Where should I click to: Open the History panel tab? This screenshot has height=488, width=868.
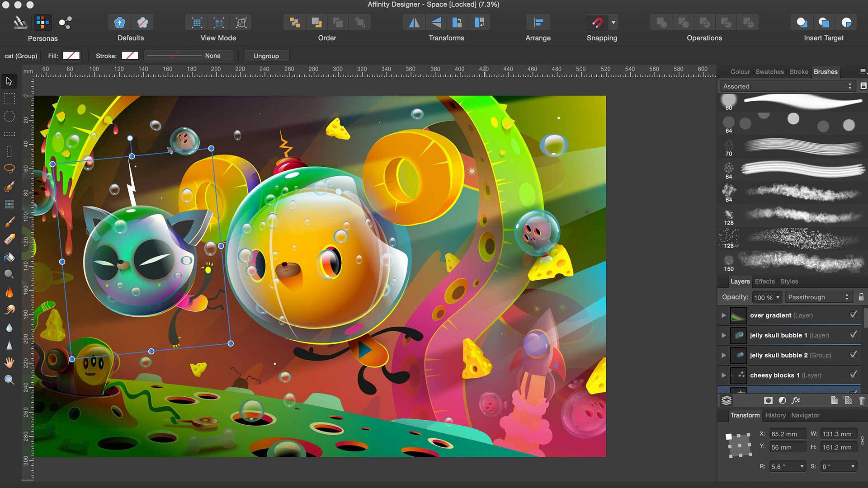tap(775, 415)
